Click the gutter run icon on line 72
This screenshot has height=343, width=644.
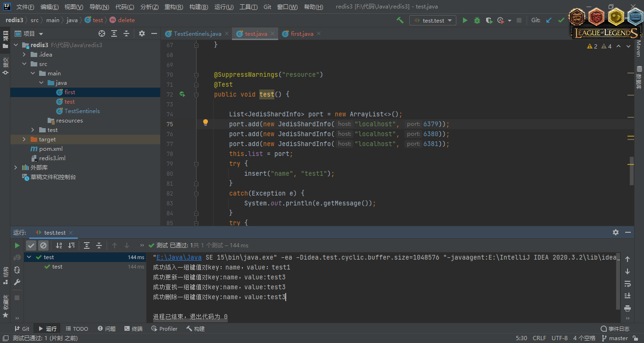tap(182, 94)
